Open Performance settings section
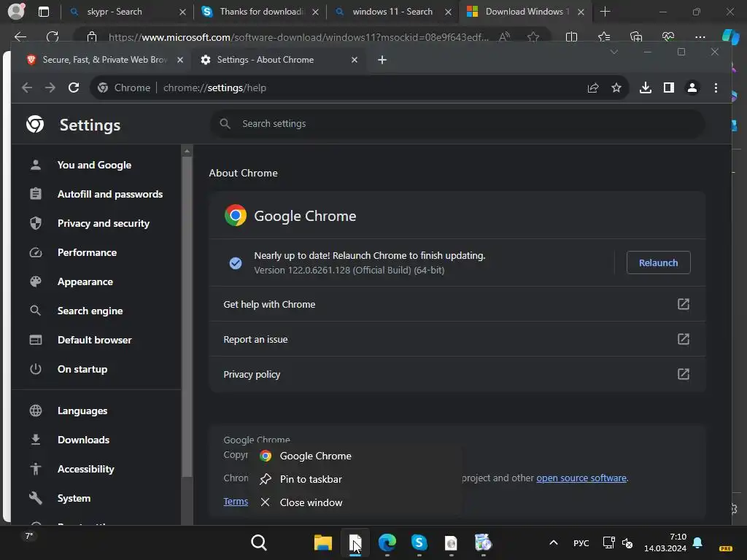This screenshot has height=560, width=747. [87, 252]
